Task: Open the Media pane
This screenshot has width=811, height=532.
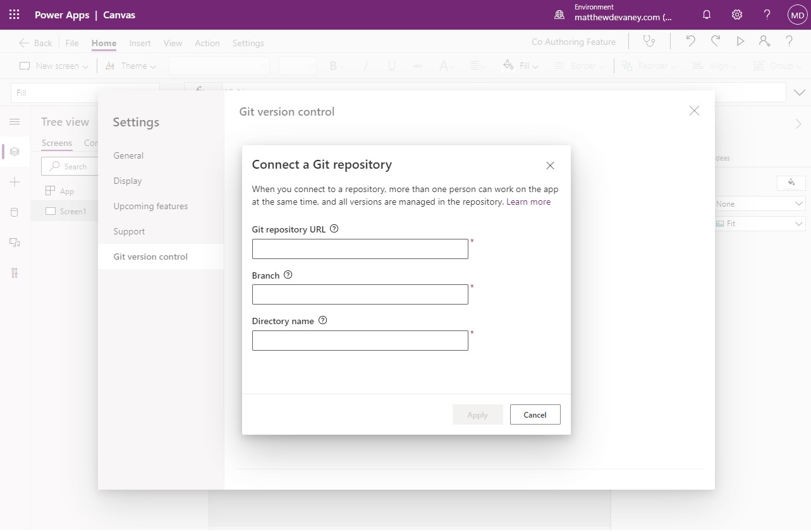Action: [x=15, y=242]
